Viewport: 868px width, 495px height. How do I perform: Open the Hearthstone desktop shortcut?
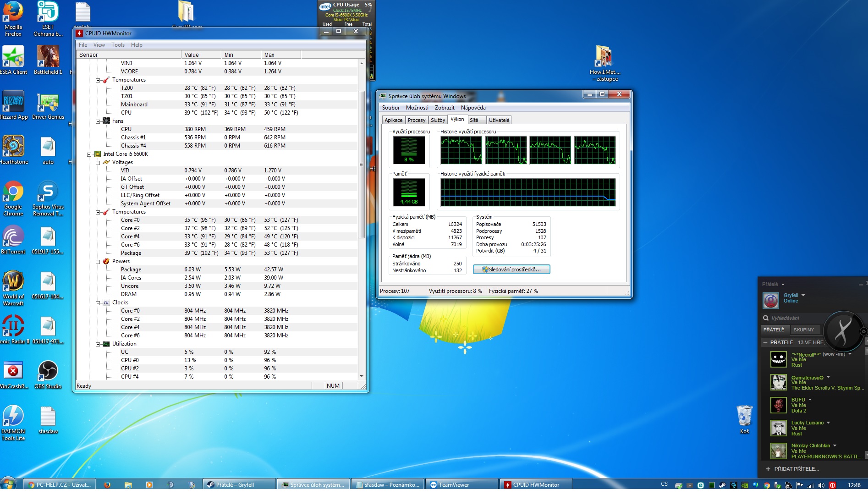coord(13,148)
